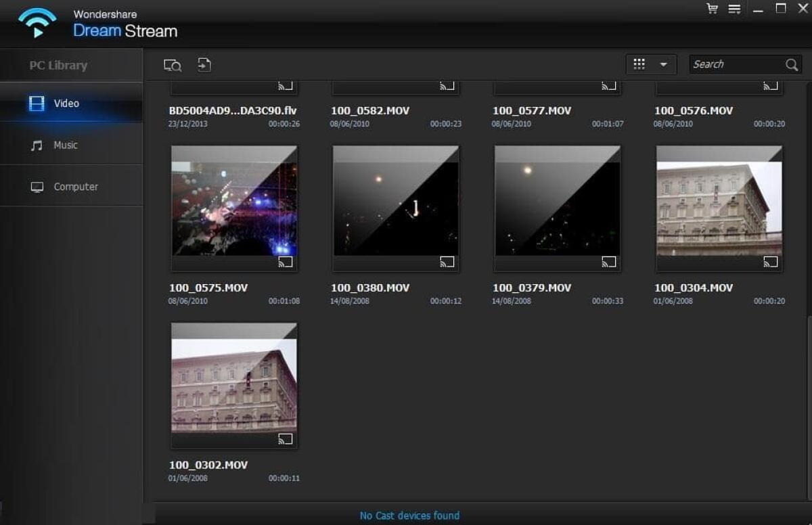Click the No Cast devices found message
812x525 pixels.
409,516
